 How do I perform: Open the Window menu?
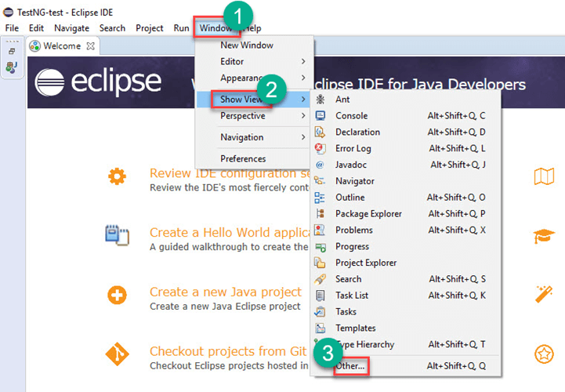(x=215, y=28)
